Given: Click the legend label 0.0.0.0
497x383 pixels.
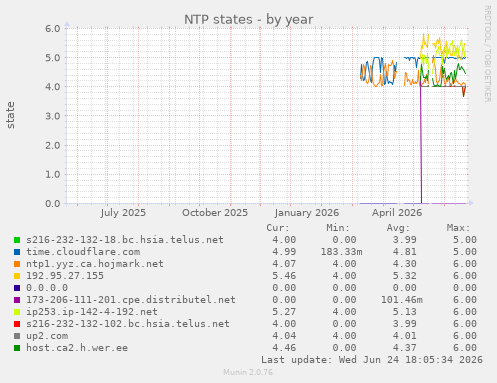Looking at the screenshot, I should [x=47, y=288].
